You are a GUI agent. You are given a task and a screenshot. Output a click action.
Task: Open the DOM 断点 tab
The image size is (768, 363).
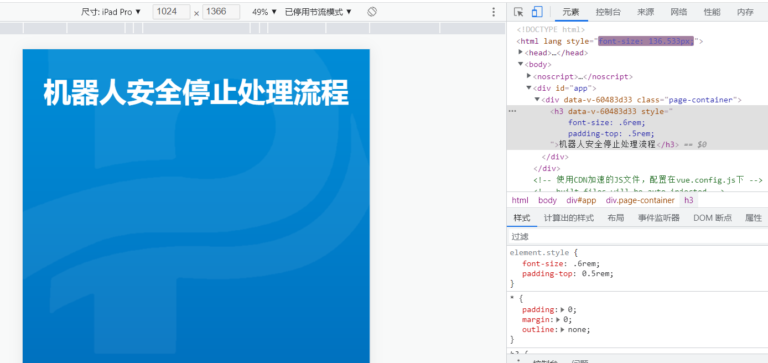(713, 218)
